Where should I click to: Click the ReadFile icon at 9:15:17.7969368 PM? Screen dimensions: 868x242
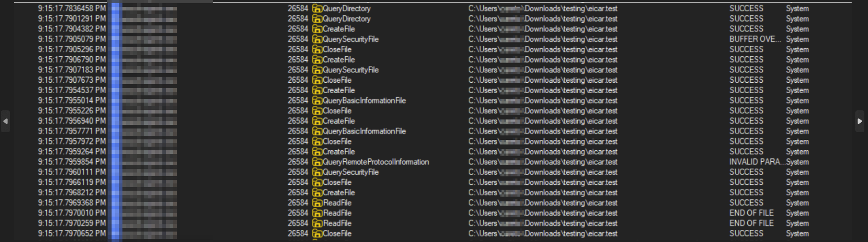click(317, 203)
